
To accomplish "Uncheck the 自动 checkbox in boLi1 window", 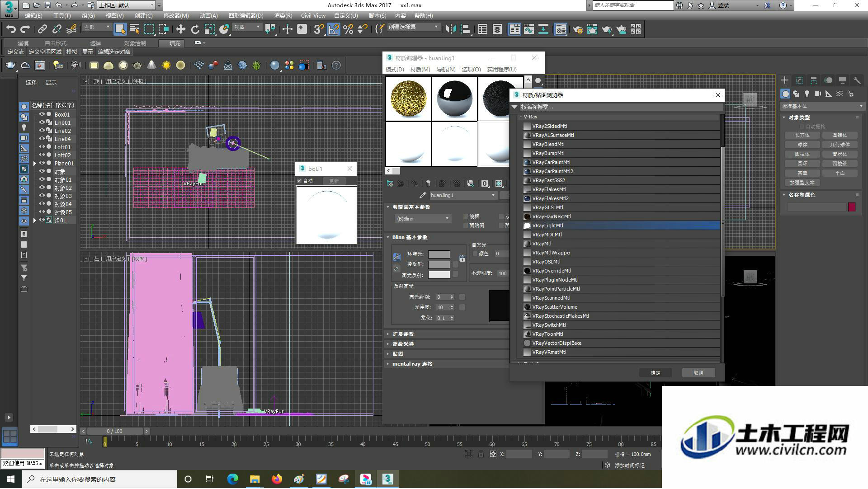I will [299, 181].
